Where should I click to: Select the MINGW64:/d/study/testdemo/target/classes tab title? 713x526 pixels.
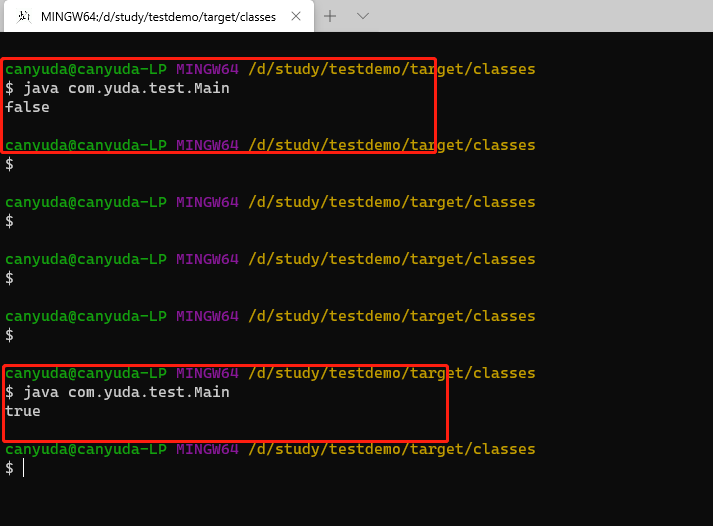pos(158,17)
